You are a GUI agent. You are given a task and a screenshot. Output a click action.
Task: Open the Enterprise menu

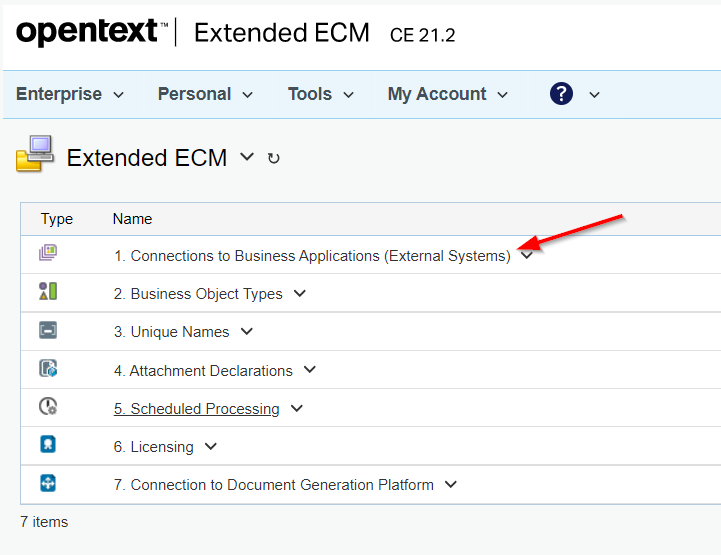pos(70,94)
